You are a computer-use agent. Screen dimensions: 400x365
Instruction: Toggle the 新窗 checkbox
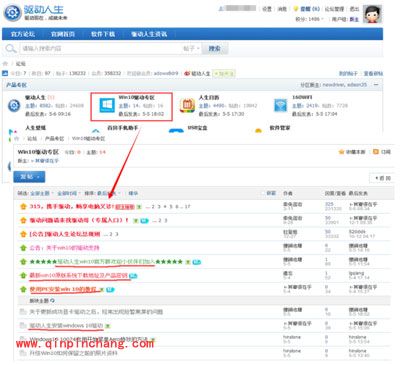(x=262, y=193)
